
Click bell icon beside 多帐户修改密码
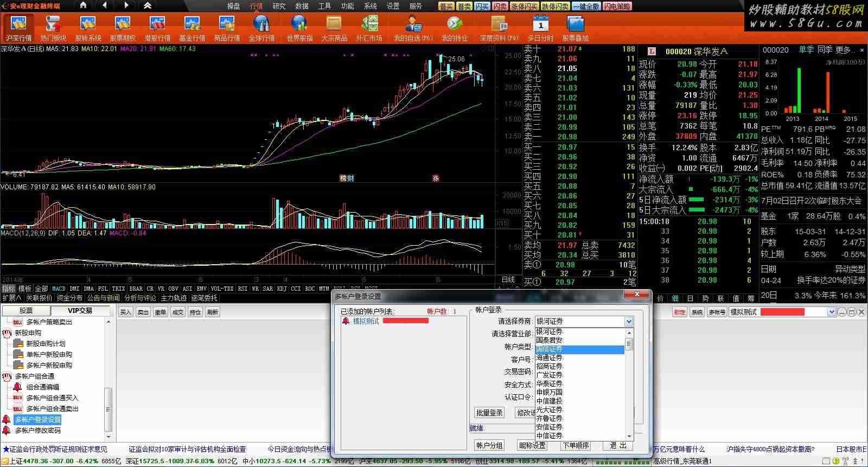[x=7, y=430]
